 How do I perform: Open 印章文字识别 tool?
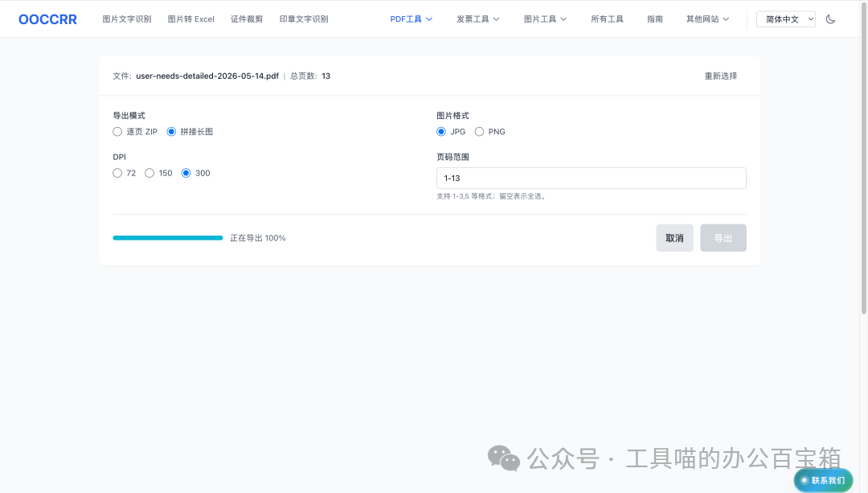click(x=304, y=18)
